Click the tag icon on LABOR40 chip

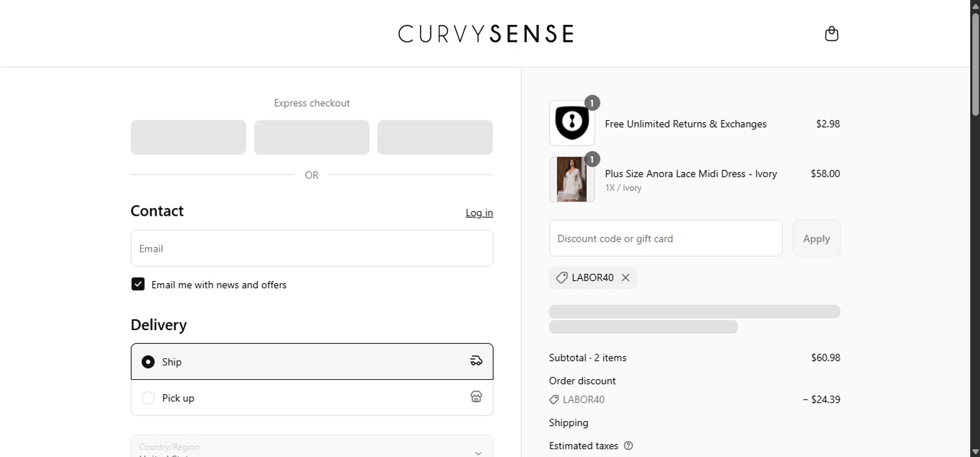[x=561, y=278]
